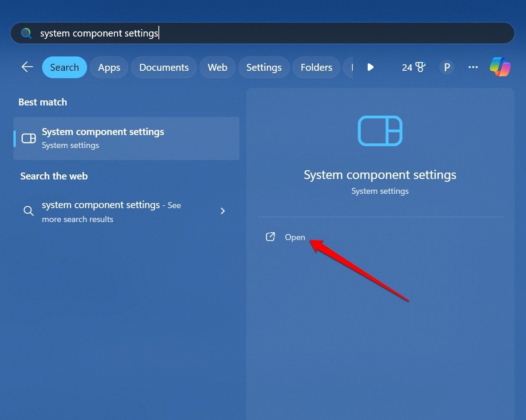Switch to the Settings filter tab
Screen dimensions: 526x420
coord(264,68)
